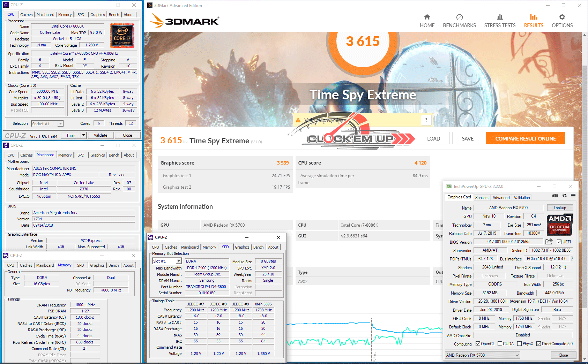The width and height of the screenshot is (588, 364).
Task: Open the 3DMark Benchmarks gauge icon
Action: (459, 17)
